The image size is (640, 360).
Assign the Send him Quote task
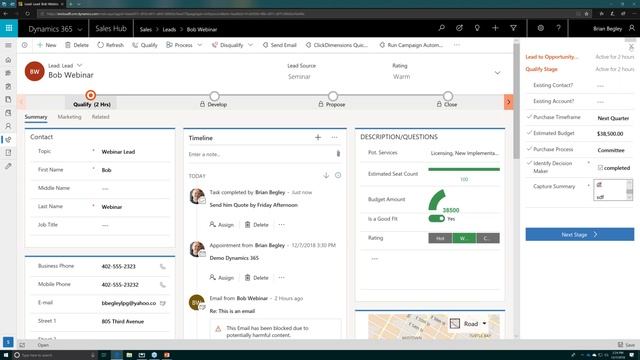click(222, 224)
